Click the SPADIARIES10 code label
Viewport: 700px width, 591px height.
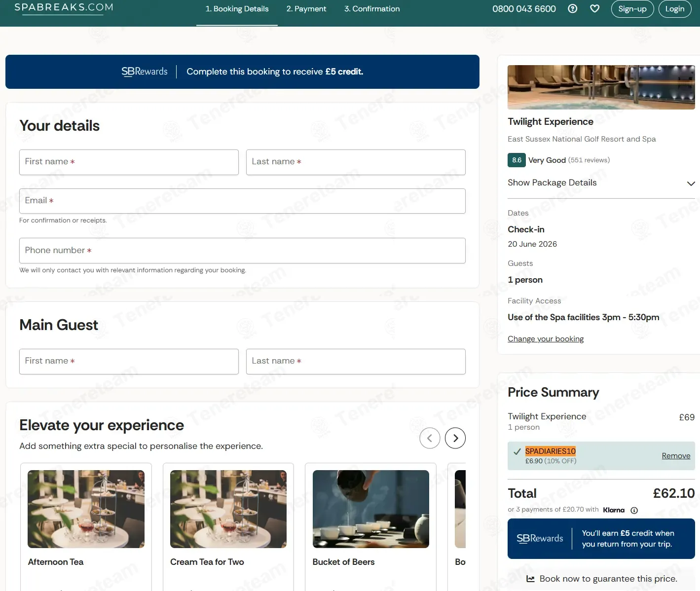click(551, 451)
